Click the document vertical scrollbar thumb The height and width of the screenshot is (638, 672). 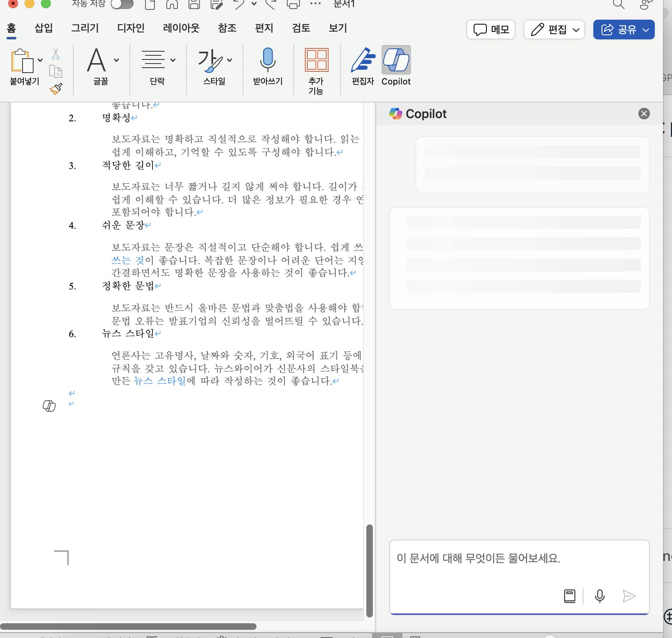[369, 570]
